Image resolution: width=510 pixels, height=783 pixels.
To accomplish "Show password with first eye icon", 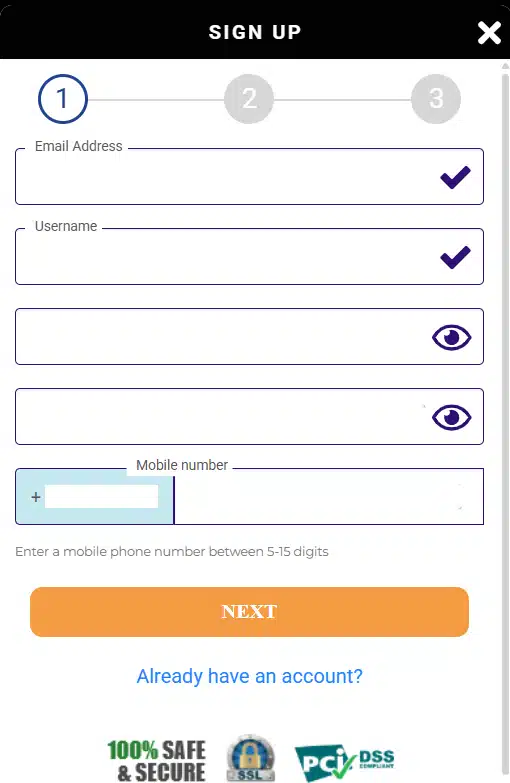I will (451, 338).
